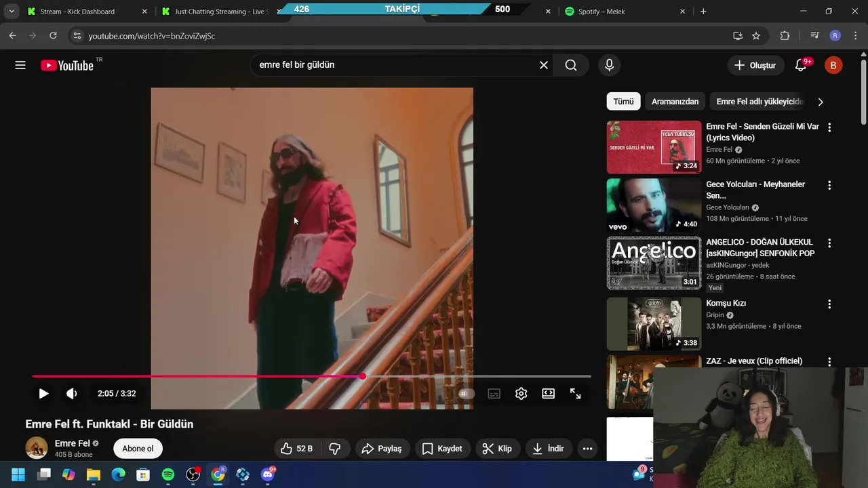The image size is (868, 488).
Task: Enter full screen mode
Action: [575, 394]
